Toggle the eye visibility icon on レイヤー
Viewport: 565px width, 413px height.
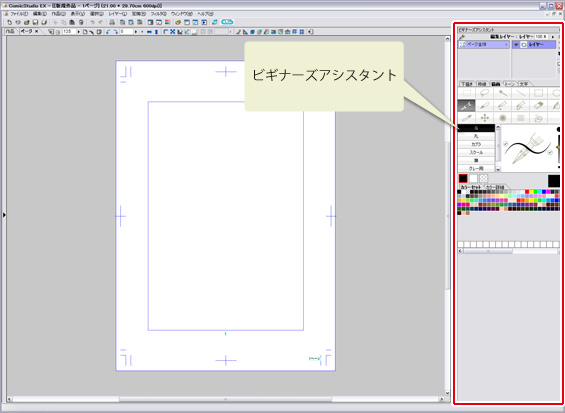tap(516, 45)
